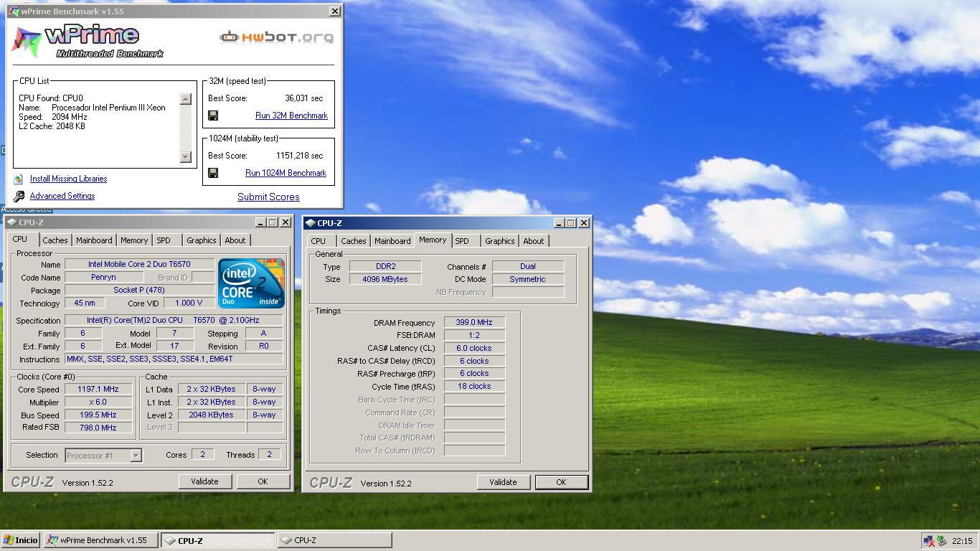Click the right CPU-Z window title icon
Image resolution: width=980 pixels, height=551 pixels.
310,223
